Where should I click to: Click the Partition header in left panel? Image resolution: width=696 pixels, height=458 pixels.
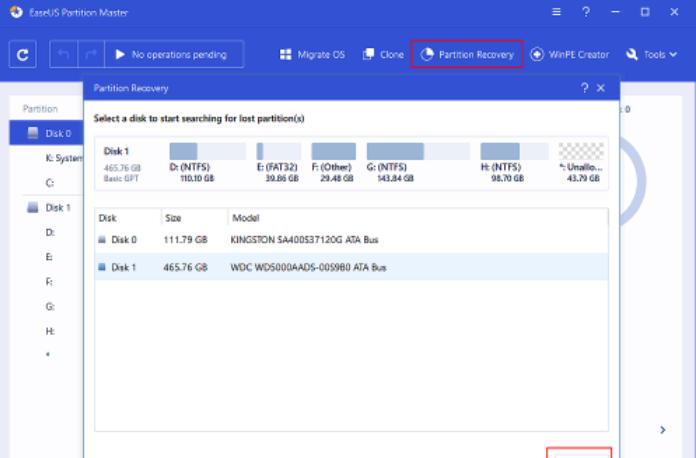[x=40, y=109]
